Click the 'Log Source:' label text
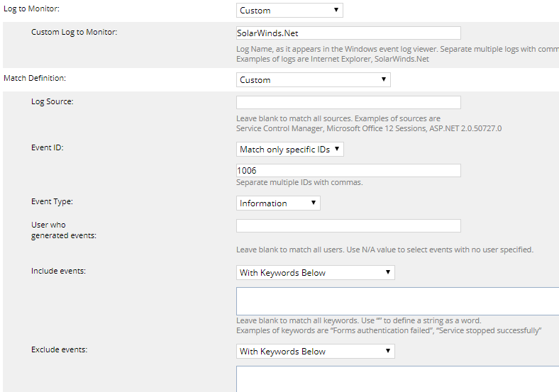This screenshot has width=559, height=392. point(52,101)
